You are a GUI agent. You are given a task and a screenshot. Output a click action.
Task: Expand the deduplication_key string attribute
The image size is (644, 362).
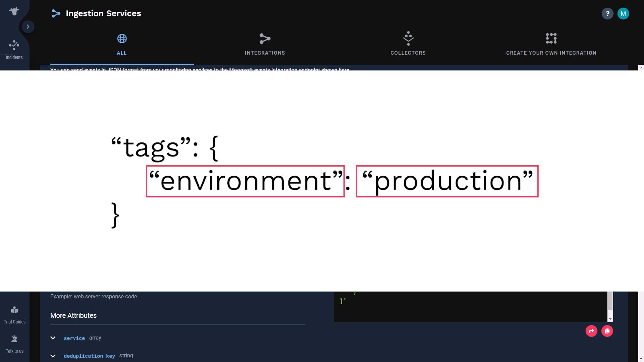point(53,355)
